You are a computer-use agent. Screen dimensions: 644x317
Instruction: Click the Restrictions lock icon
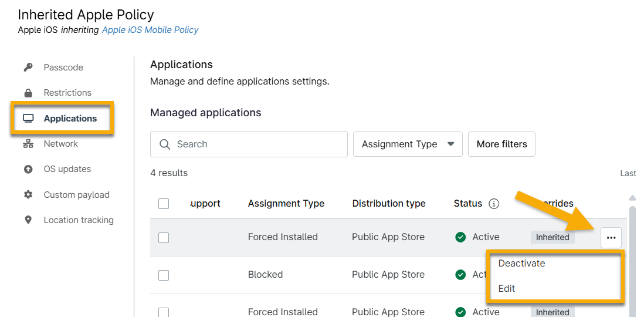(x=28, y=93)
